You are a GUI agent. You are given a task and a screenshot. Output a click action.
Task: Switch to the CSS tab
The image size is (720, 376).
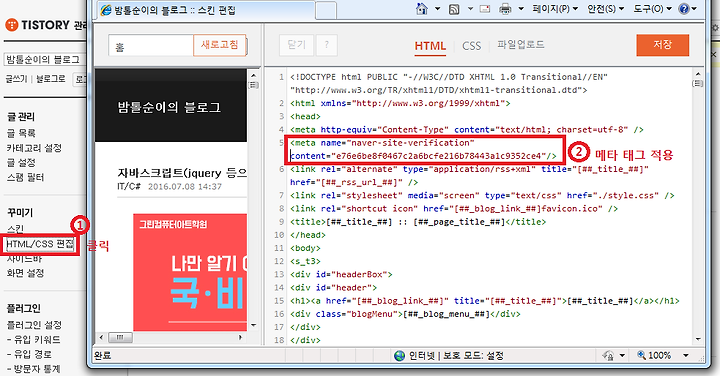pyautogui.click(x=472, y=46)
